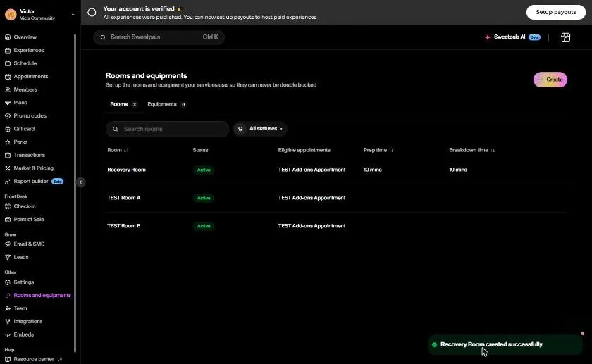Open the Recovery Room row
592x364 pixels.
[x=336, y=170]
